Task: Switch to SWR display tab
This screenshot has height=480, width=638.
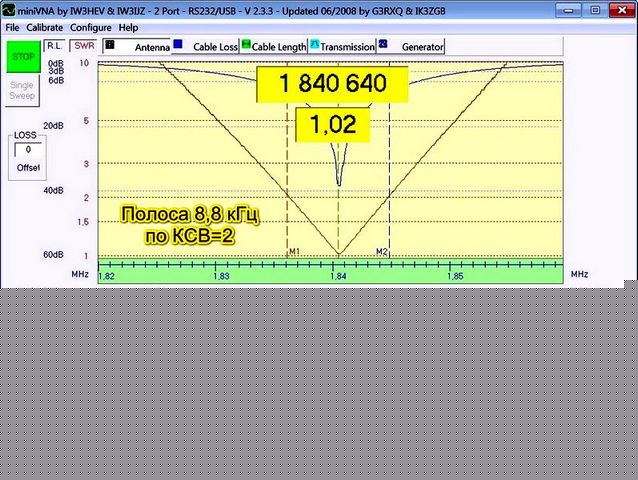Action: 85,46
